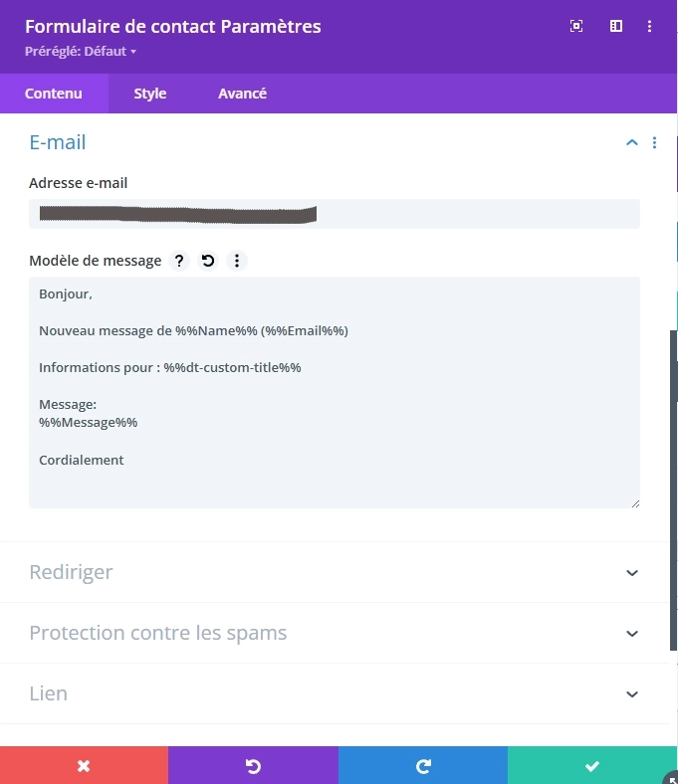
Task: Click the expand modal fullscreen icon
Action: coord(575,26)
